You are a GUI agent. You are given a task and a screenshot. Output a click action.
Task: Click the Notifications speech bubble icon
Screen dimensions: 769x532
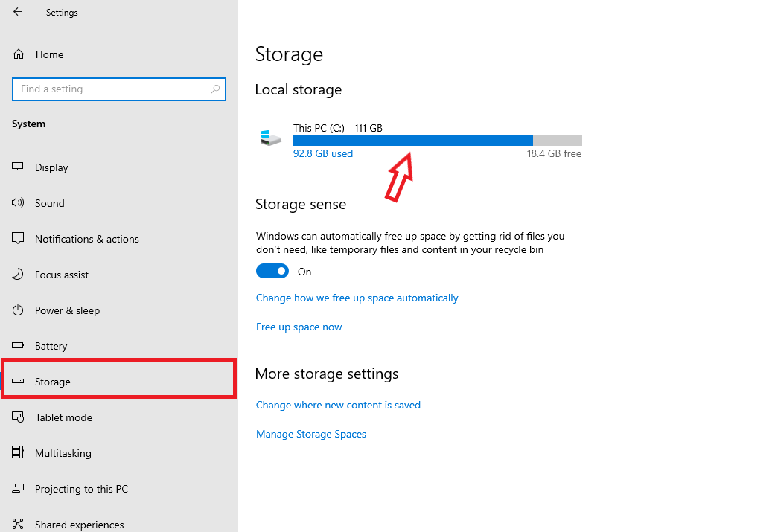18,238
